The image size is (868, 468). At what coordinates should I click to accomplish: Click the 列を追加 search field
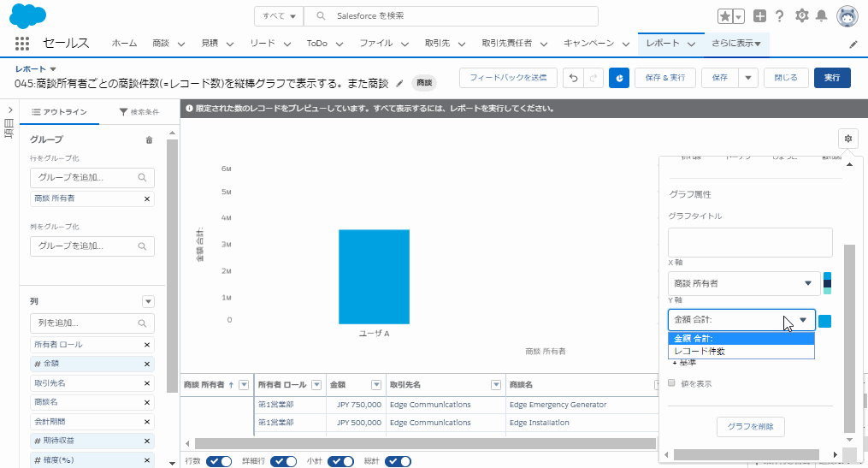pyautogui.click(x=92, y=323)
